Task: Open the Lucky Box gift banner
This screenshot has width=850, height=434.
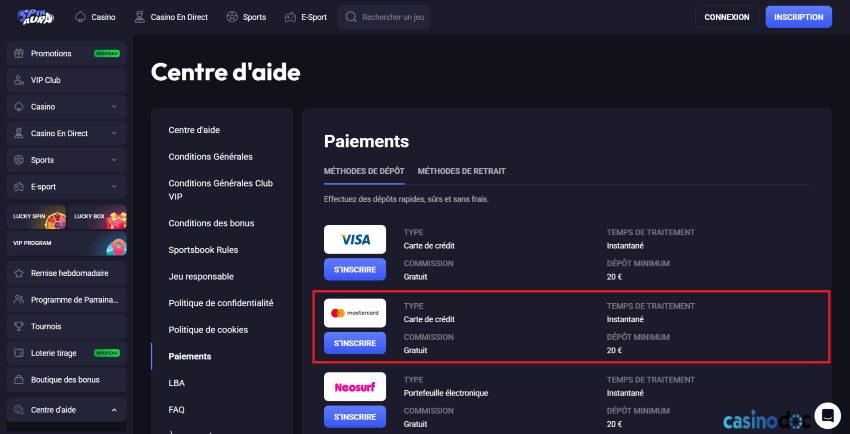Action: coord(98,217)
